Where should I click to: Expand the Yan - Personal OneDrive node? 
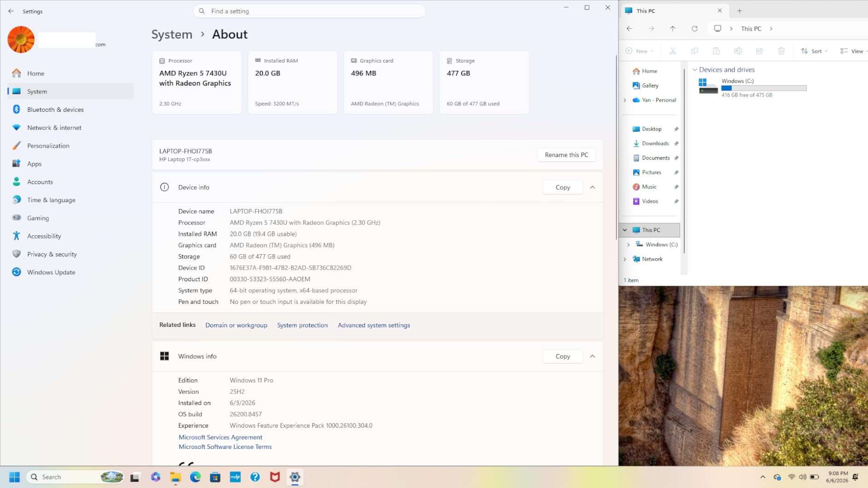[x=625, y=100]
